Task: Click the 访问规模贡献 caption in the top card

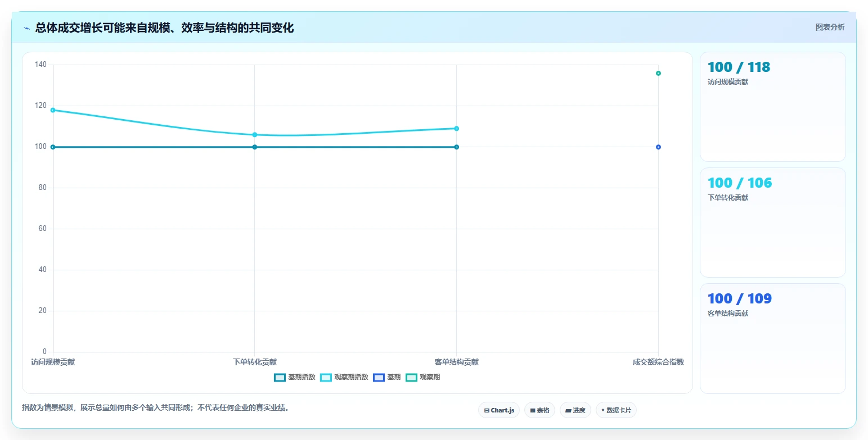Action: pyautogui.click(x=728, y=82)
